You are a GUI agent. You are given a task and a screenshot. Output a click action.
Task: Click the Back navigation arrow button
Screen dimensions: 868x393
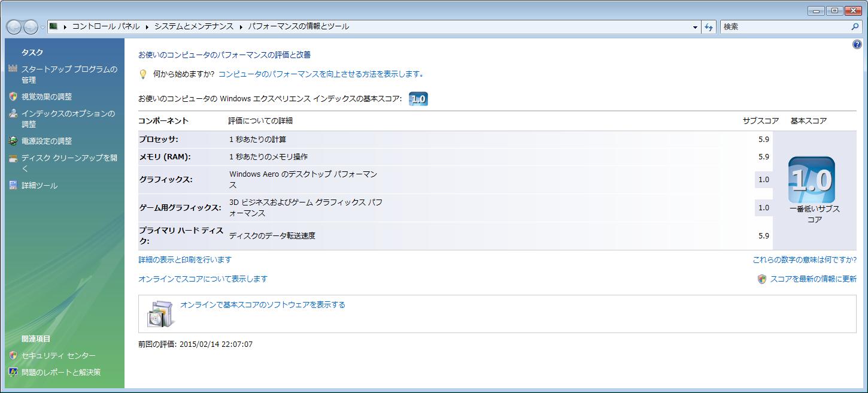tap(14, 27)
